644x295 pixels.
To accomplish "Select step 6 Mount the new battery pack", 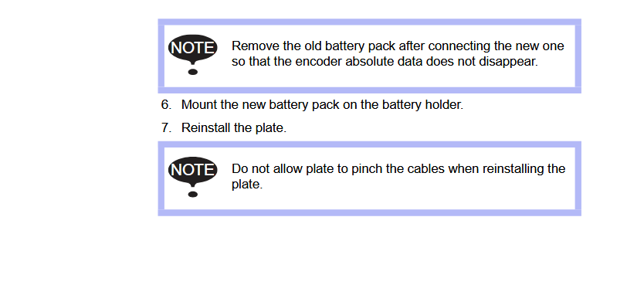I will 312,105.
